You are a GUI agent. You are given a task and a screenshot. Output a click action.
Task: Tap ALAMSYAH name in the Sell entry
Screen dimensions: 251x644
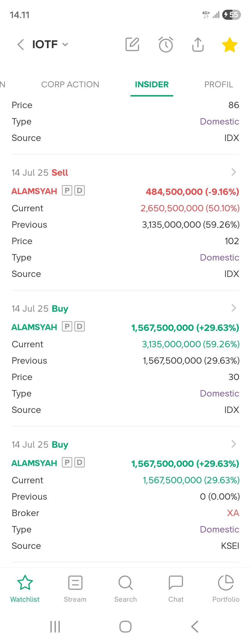coord(34,191)
